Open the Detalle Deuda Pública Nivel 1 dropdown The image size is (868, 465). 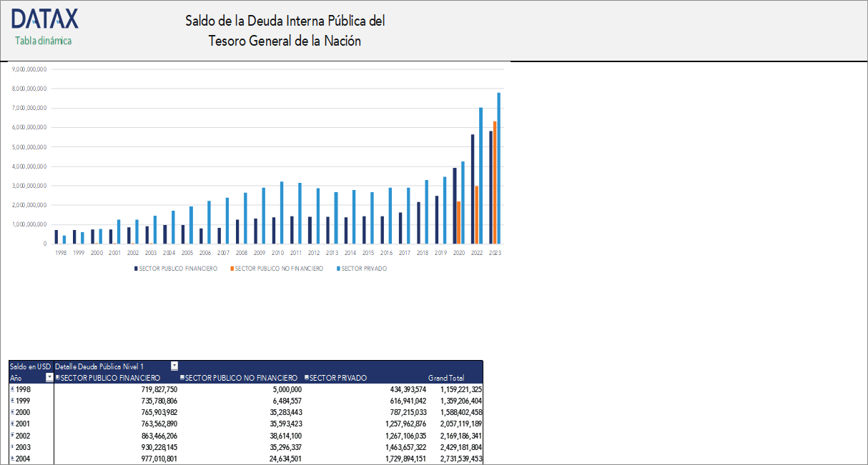pyautogui.click(x=174, y=366)
